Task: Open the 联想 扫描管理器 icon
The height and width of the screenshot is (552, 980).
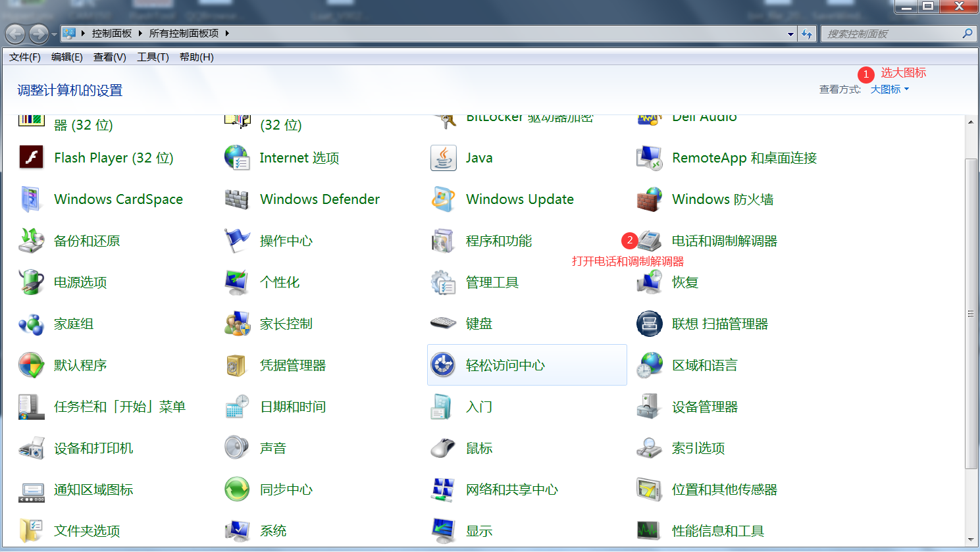Action: pyautogui.click(x=650, y=324)
